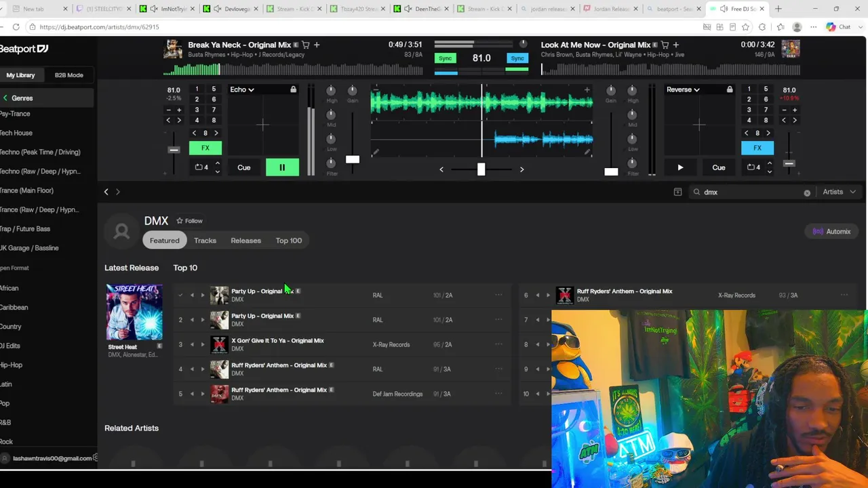Switch to the Top 100 tab
Viewport: 868px width, 488px height.
click(289, 241)
